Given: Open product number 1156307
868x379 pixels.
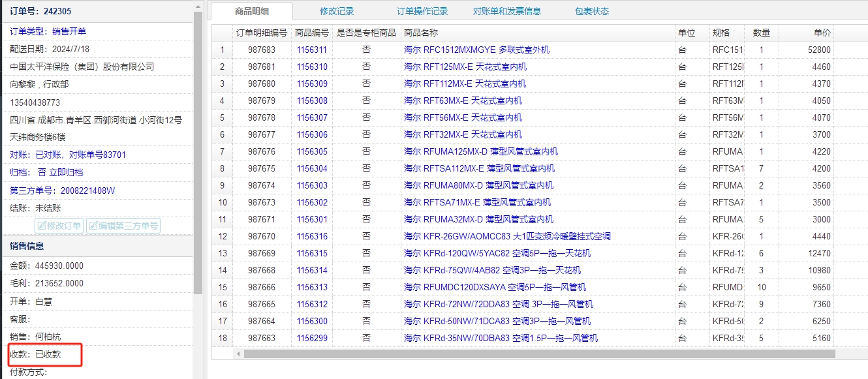Looking at the screenshot, I should [x=312, y=117].
